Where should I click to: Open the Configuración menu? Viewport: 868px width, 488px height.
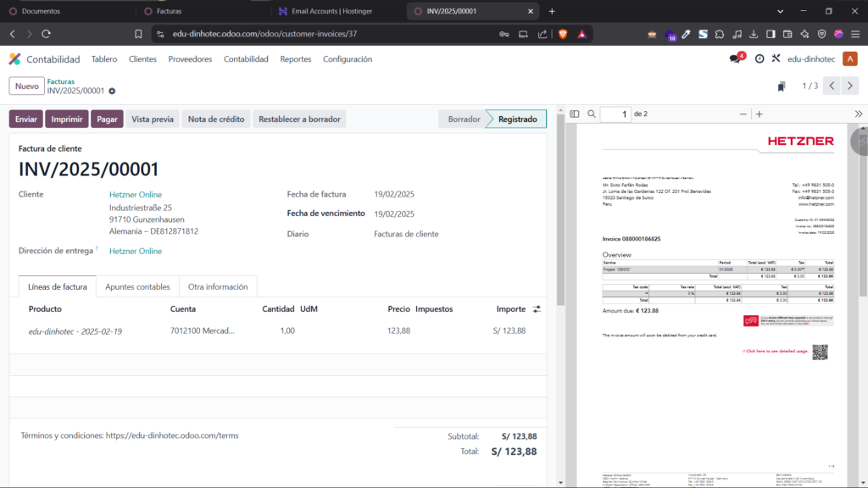pyautogui.click(x=348, y=58)
